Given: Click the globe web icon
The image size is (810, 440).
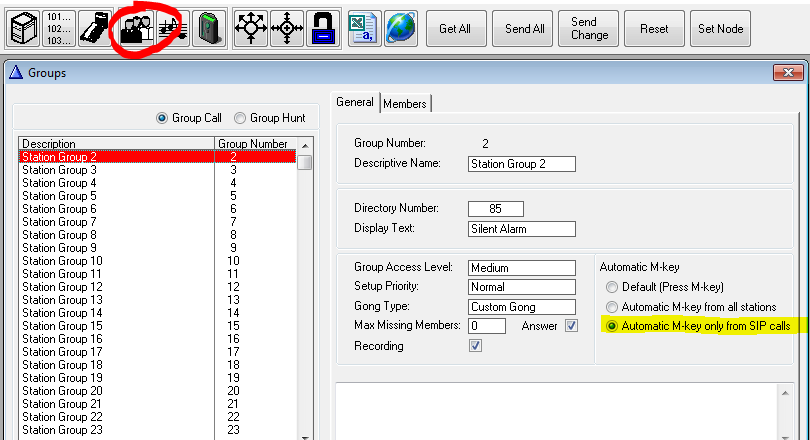Looking at the screenshot, I should 400,28.
